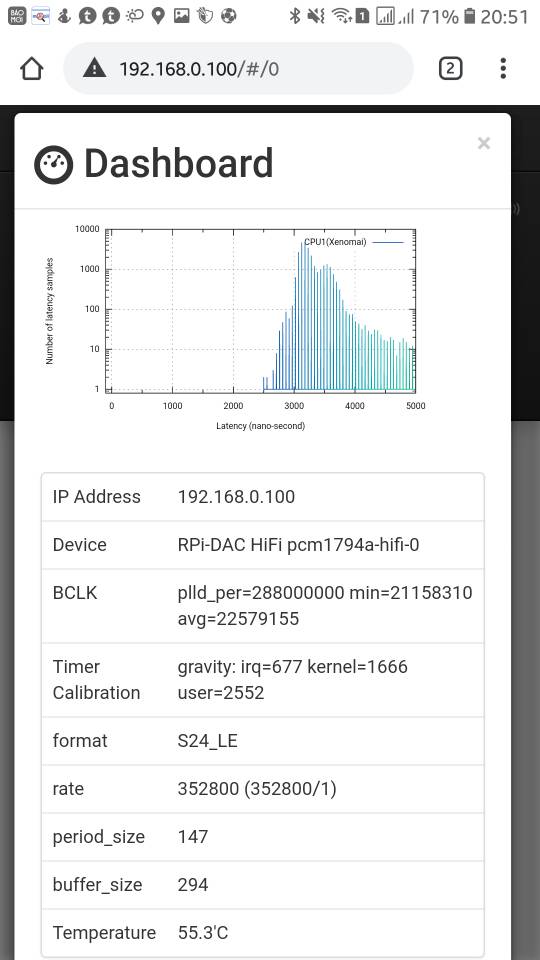Click the BCLK row label
Image resolution: width=540 pixels, height=960 pixels.
[x=75, y=593]
